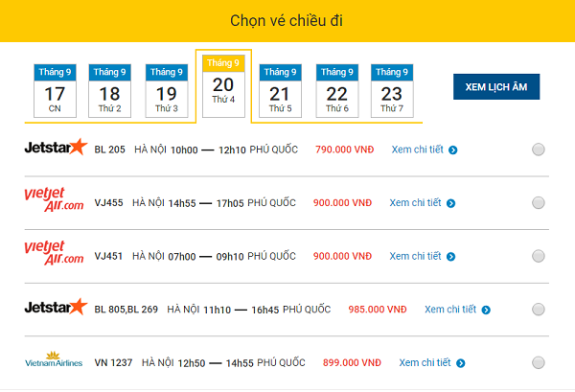Switch to date tab 17 CN

tap(55, 91)
